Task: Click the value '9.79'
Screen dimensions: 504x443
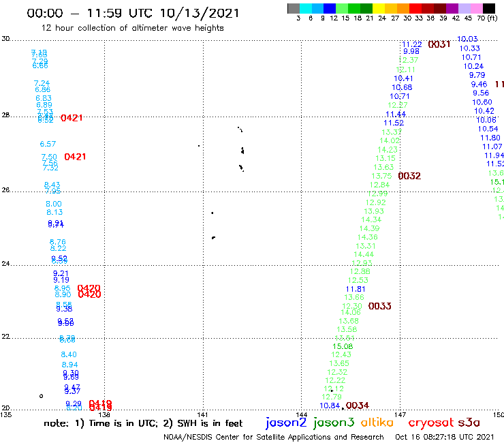Action: 477,75
